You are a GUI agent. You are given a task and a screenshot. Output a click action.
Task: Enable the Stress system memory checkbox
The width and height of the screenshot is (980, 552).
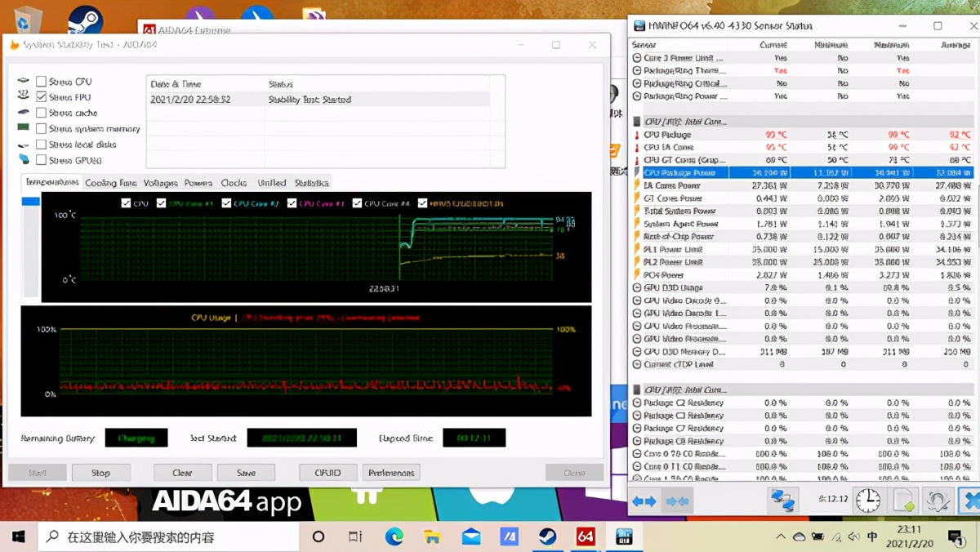click(x=42, y=129)
